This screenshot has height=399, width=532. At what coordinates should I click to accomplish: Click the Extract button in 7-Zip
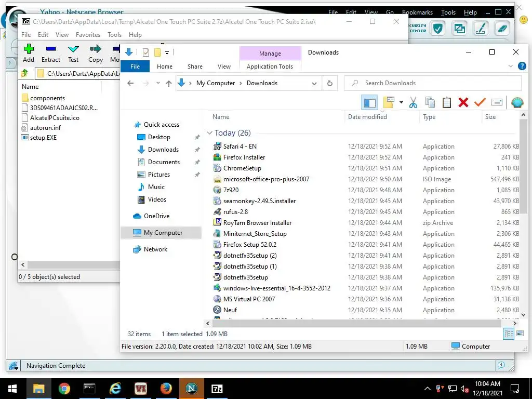tap(51, 54)
